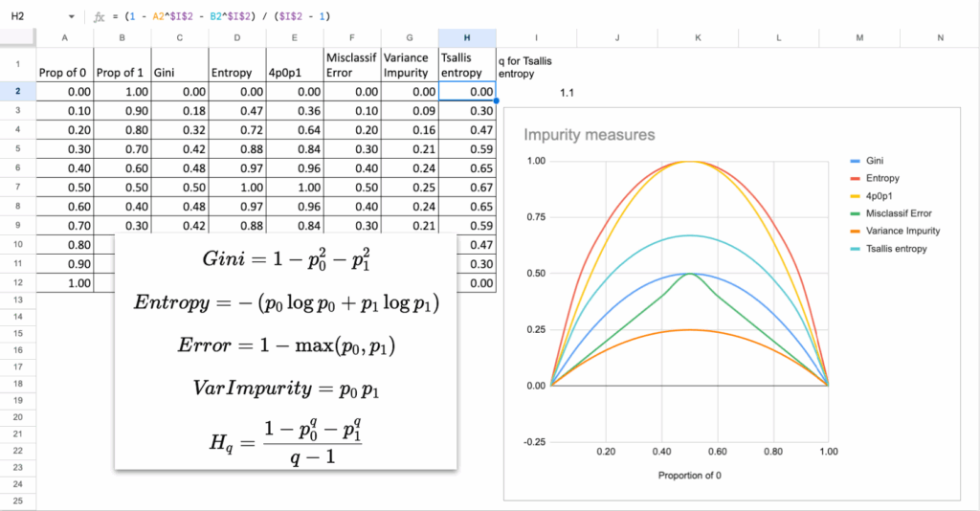Select the row 2 header
The image size is (980, 511).
(x=17, y=92)
